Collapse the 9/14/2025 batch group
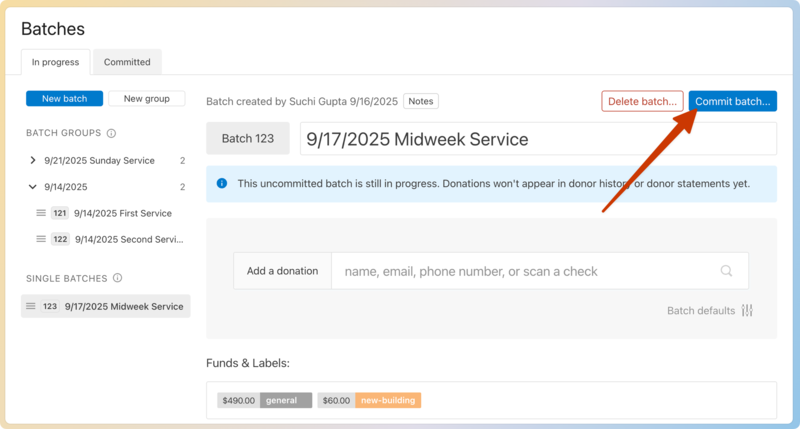Viewport: 800px width, 429px height. pyautogui.click(x=33, y=187)
